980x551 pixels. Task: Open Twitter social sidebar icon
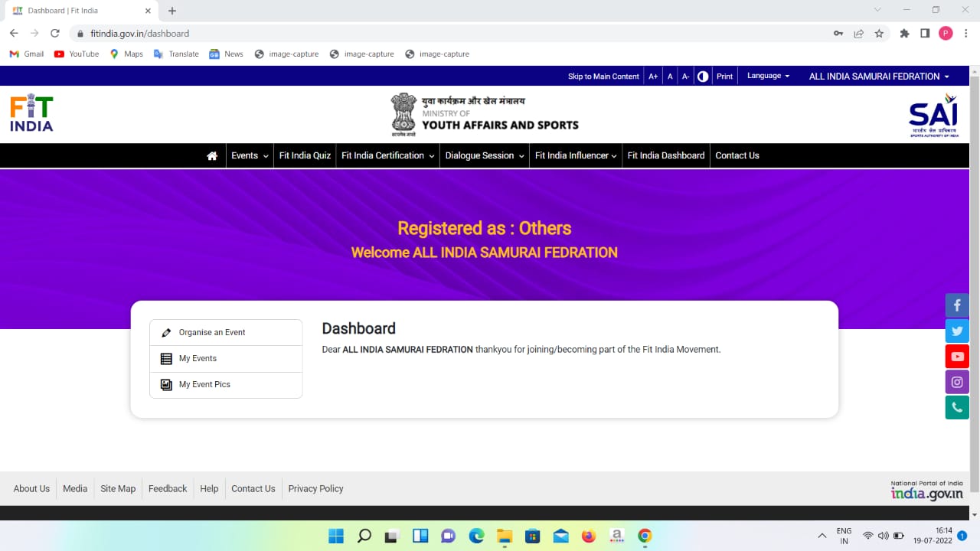point(957,331)
